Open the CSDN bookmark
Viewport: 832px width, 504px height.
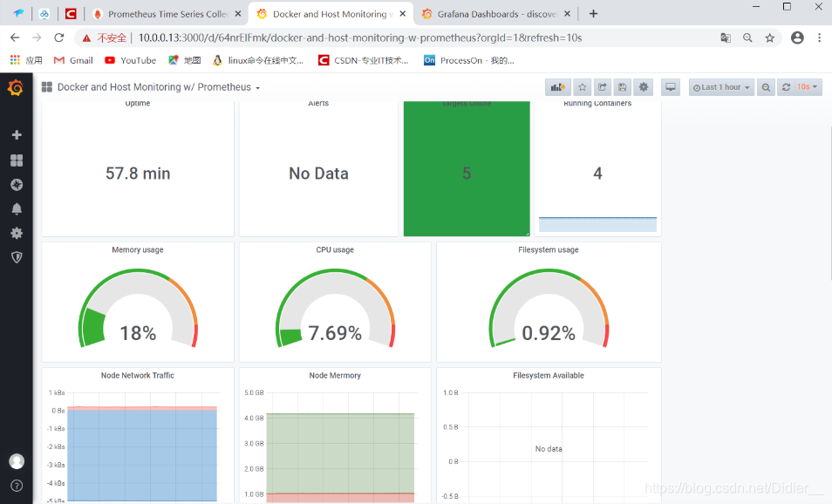click(x=364, y=60)
